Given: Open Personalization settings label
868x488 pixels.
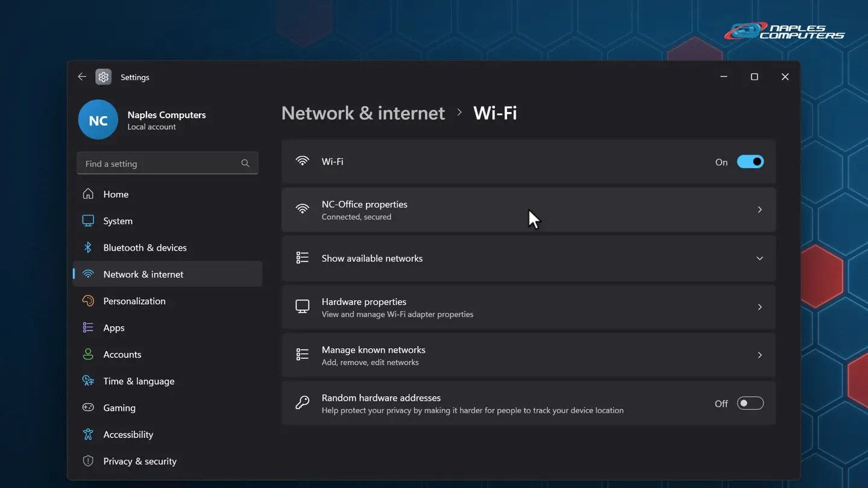Looking at the screenshot, I should (x=134, y=301).
